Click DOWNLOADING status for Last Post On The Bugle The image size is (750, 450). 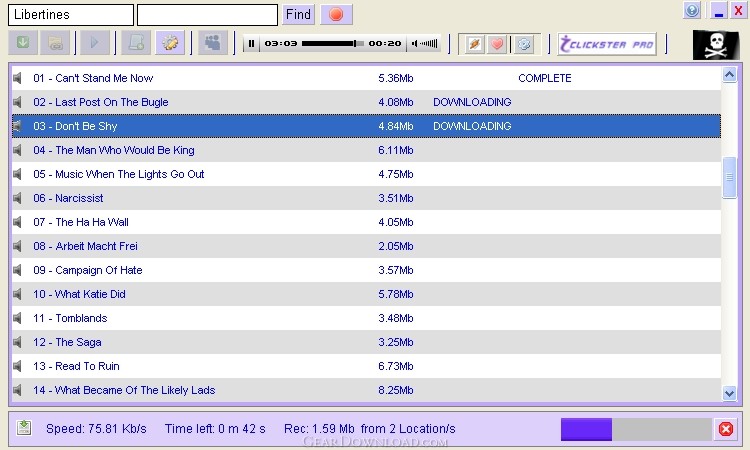coord(472,102)
